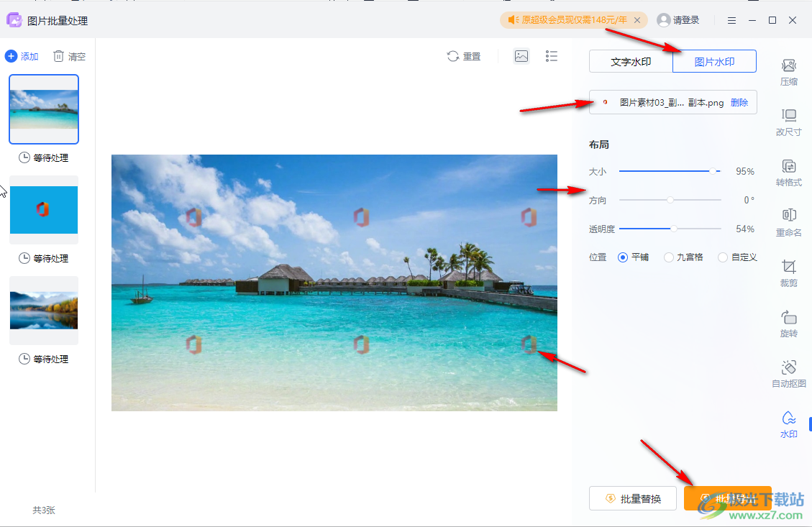
Task: Adjust the 透明度 opacity slider
Action: pos(670,229)
